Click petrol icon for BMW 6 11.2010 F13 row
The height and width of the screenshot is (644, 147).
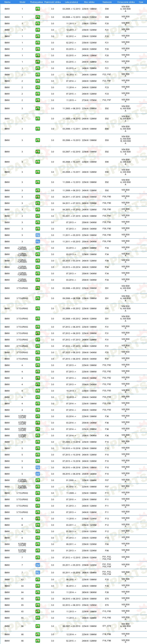point(38,518)
